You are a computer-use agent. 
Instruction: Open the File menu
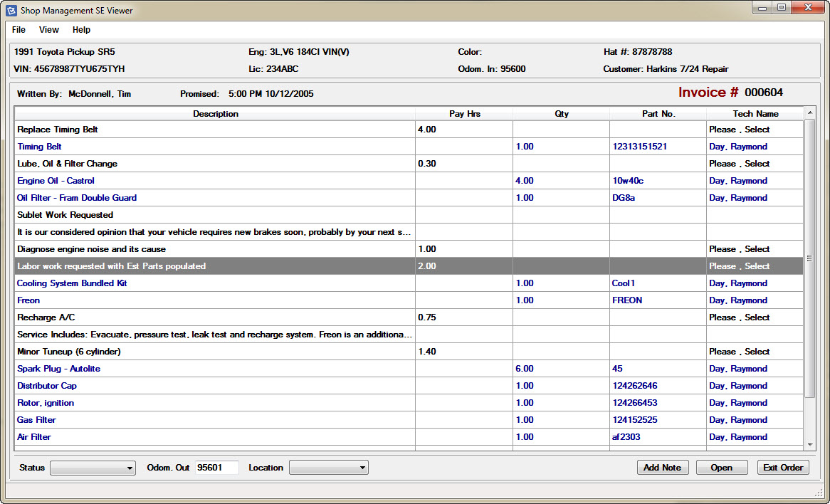(x=19, y=30)
